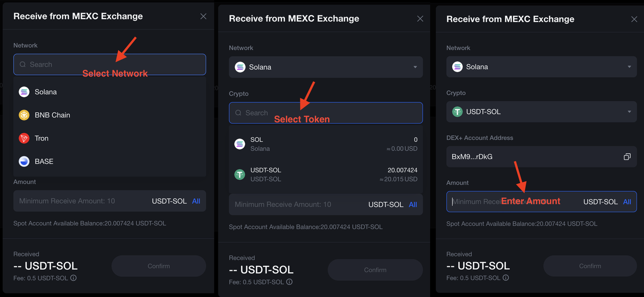
Task: Click search magnifier in left panel Network field
Action: (x=23, y=64)
